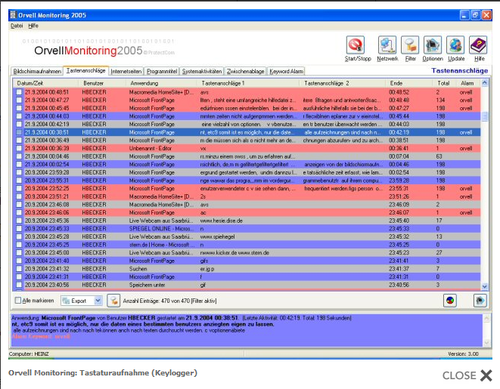Image resolution: width=500 pixels, height=389 pixels.
Task: Click the Anzahl Einträge 470 von 470 text
Action: (x=170, y=301)
